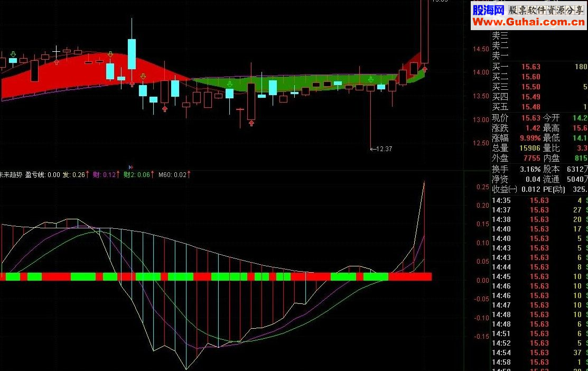588x371 pixels.
Task: Select the 收益(一) value 0.012
Action: point(530,189)
